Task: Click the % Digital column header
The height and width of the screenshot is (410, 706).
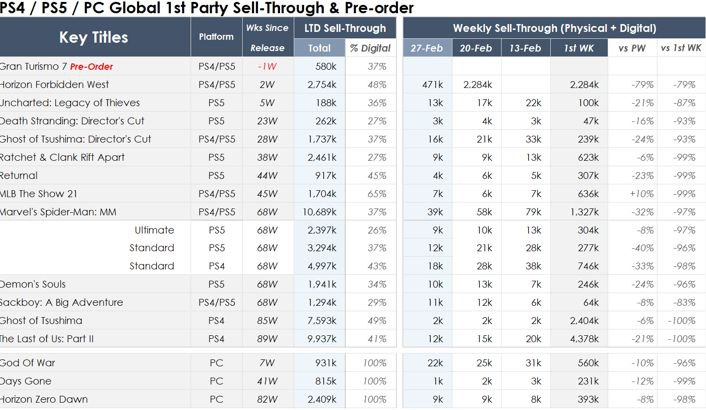Action: (x=369, y=48)
